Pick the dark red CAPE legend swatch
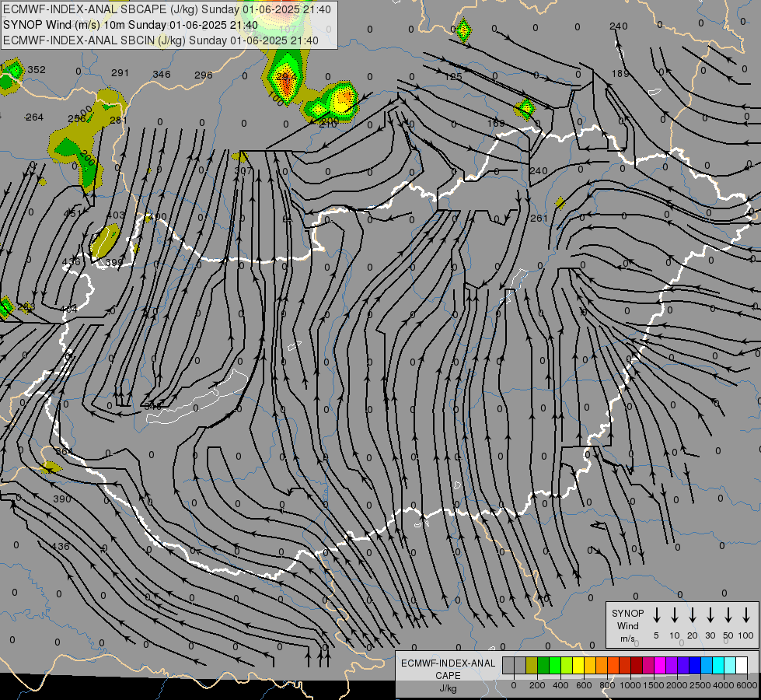The image size is (761, 700). [x=637, y=666]
